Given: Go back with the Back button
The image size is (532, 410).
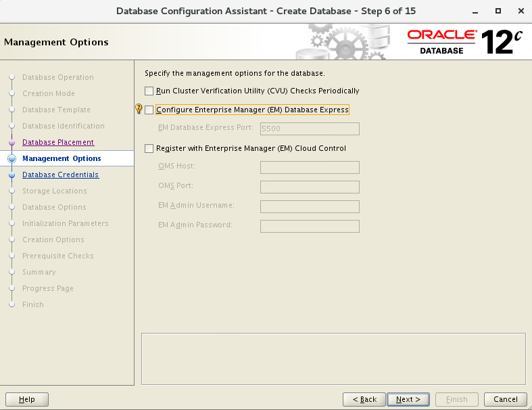Looking at the screenshot, I should [x=364, y=399].
